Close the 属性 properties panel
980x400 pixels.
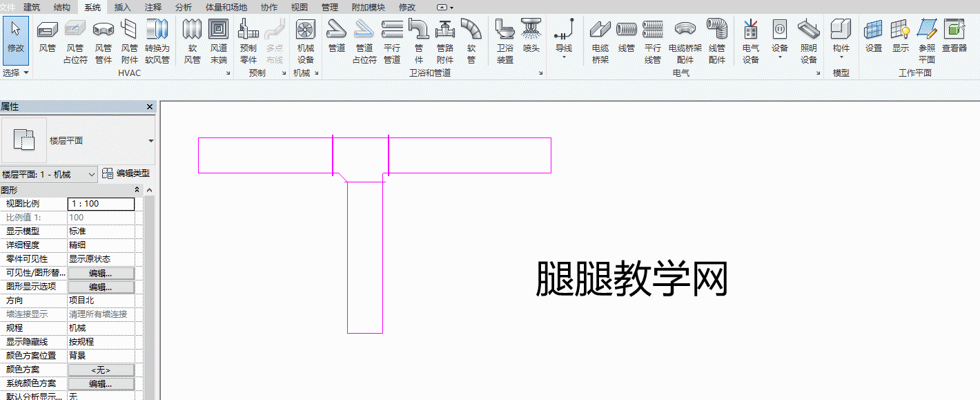[x=150, y=107]
